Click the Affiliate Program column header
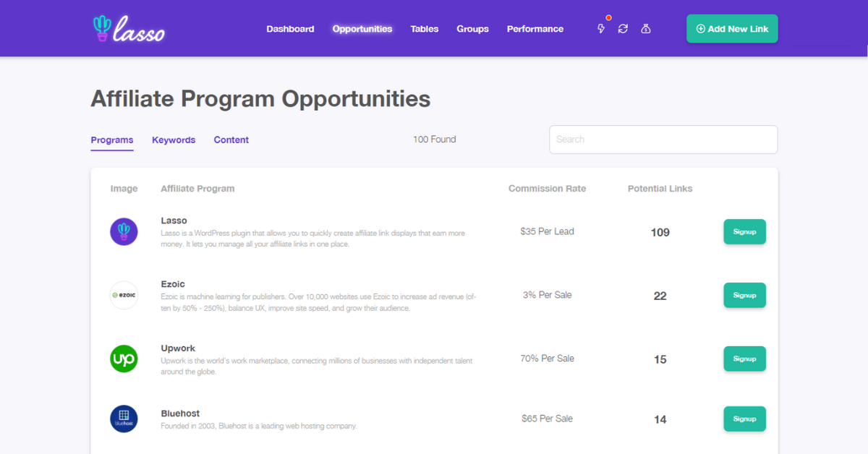 coord(197,189)
